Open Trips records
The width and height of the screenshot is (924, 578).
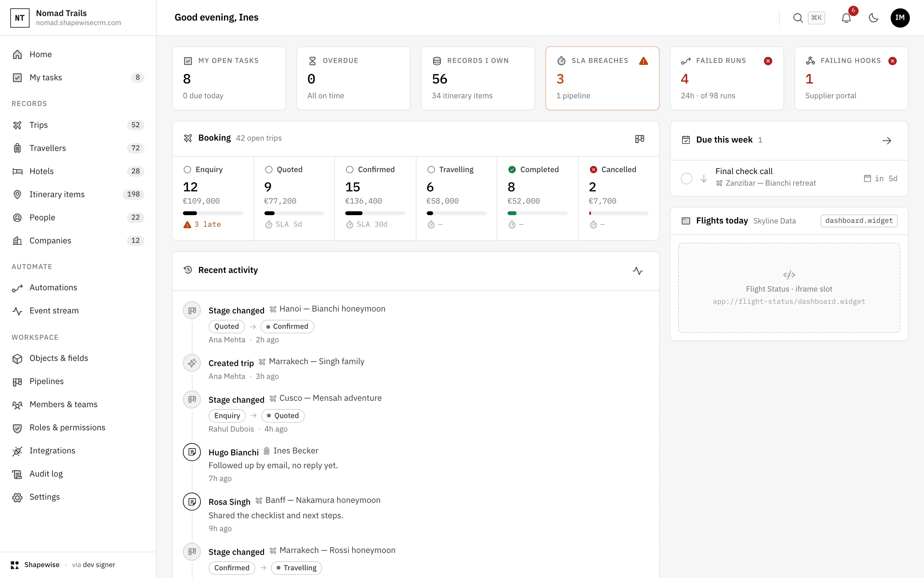[78, 125]
